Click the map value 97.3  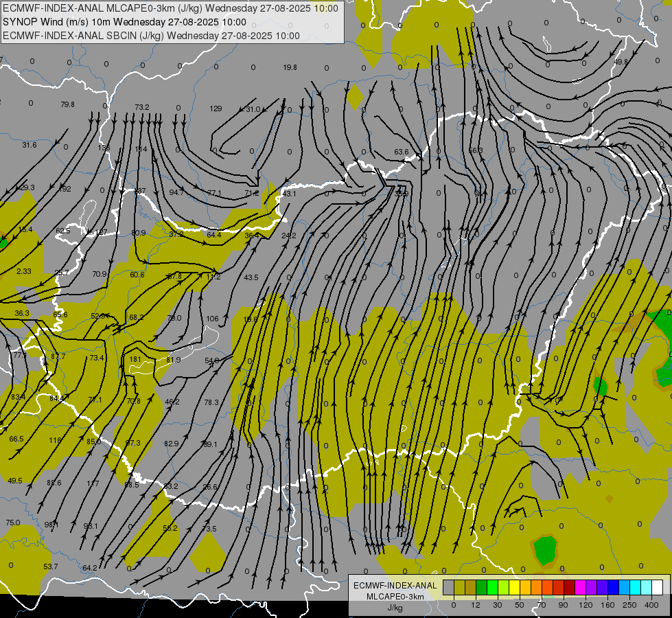pyautogui.click(x=133, y=443)
